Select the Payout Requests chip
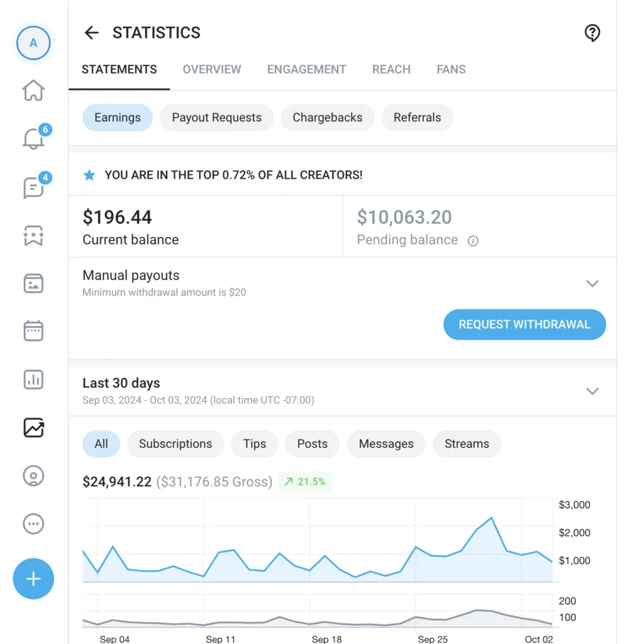 click(216, 118)
